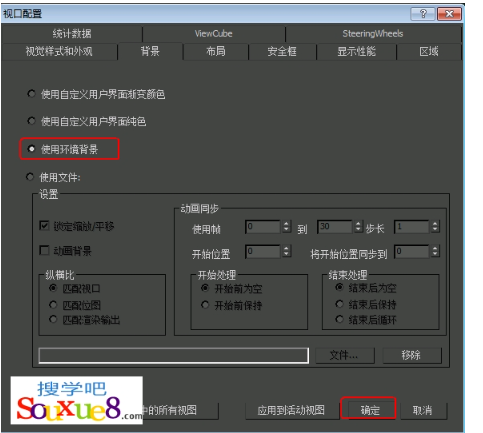The height and width of the screenshot is (433, 483).
Task: Click the 文件... browse button
Action: coord(345,355)
